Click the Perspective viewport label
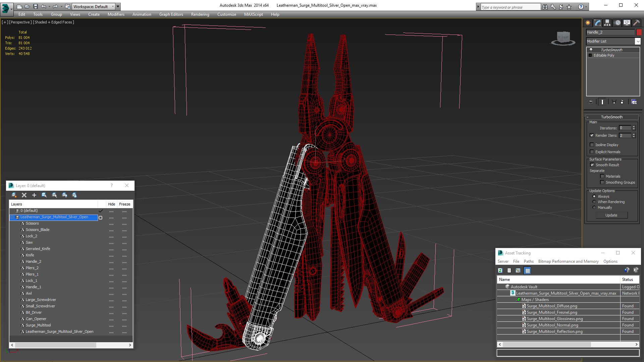The height and width of the screenshot is (362, 644). [20, 22]
